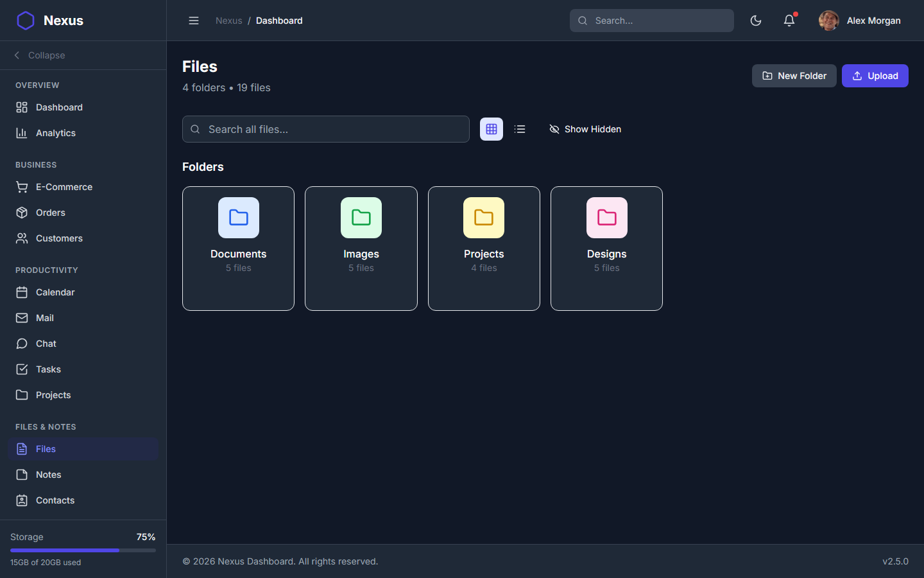Viewport: 924px width, 578px height.
Task: Open Customers page
Action: [x=83, y=238]
